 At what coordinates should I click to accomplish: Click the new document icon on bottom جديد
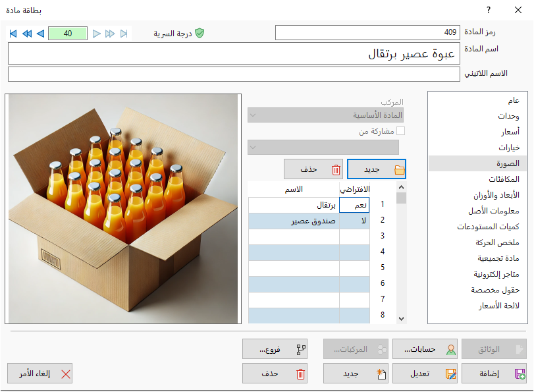(x=381, y=374)
